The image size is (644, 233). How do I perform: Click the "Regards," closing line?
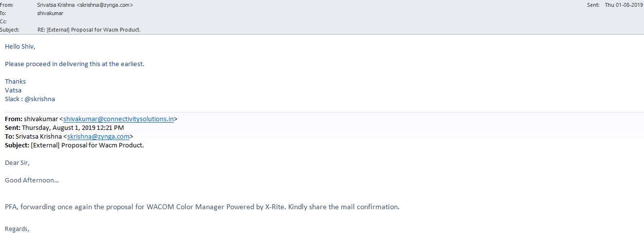click(x=17, y=229)
